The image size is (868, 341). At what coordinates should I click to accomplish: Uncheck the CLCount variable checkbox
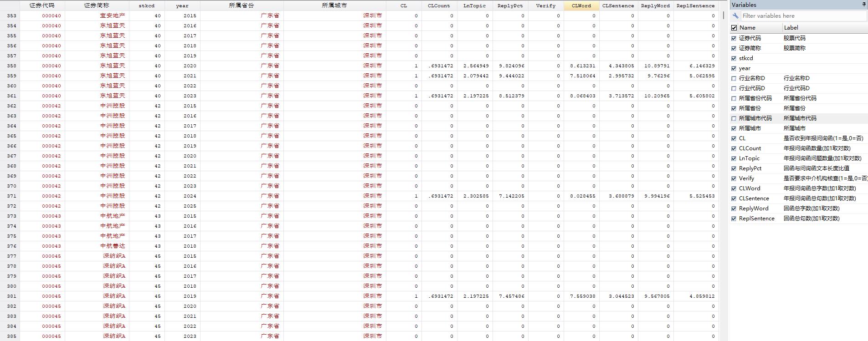coord(734,148)
